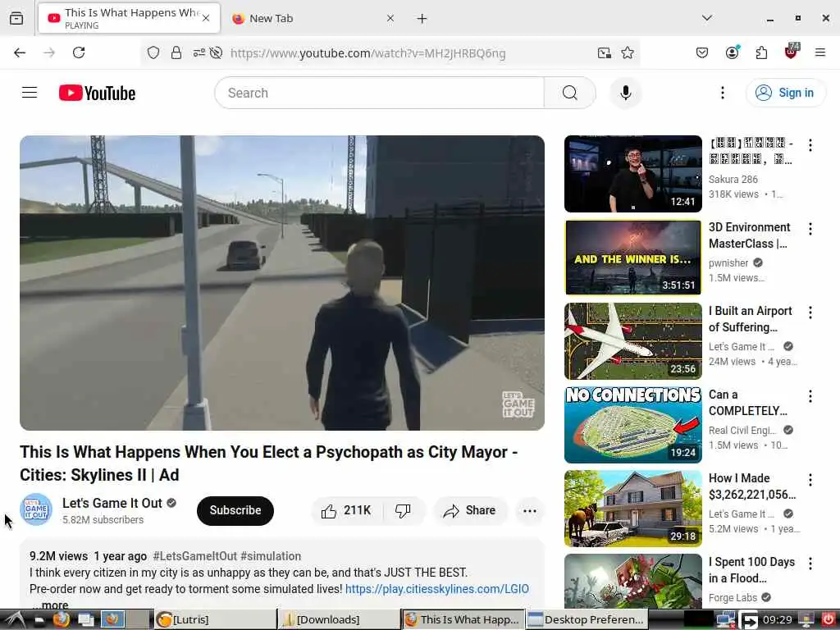Toggle picture-in-picture from address bar icon

coord(605,52)
